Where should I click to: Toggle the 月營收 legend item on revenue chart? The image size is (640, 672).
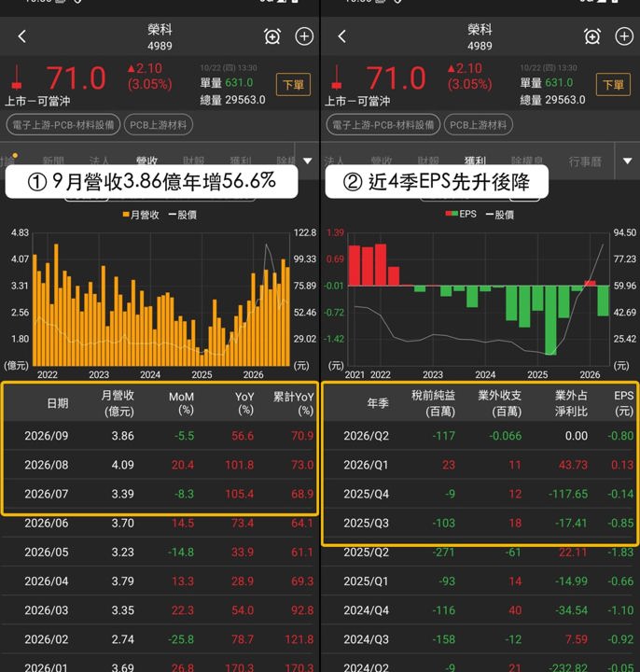coord(141,215)
